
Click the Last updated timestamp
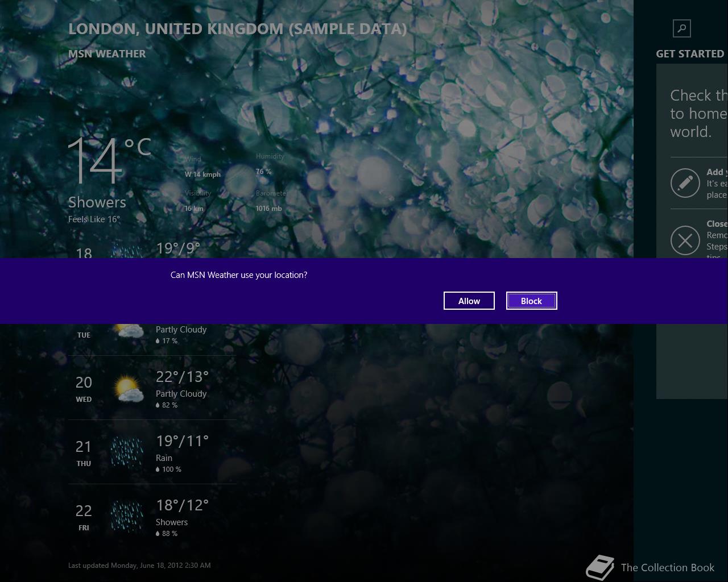(x=139, y=566)
